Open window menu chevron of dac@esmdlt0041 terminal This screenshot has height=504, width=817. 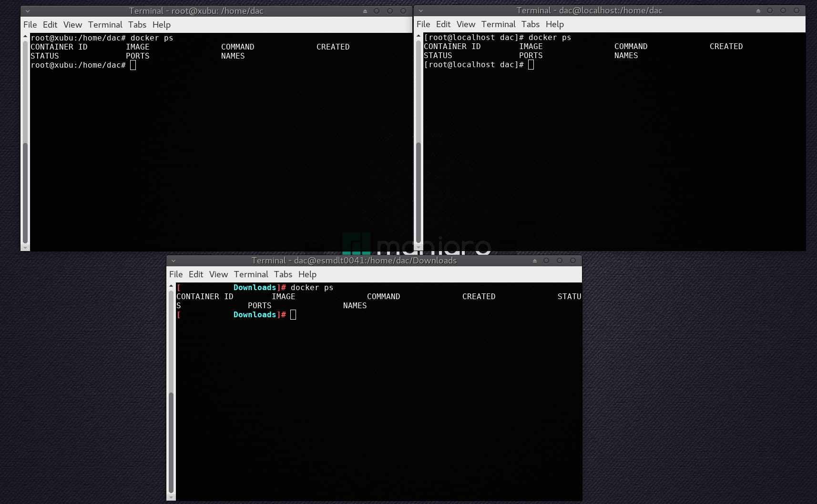174,261
